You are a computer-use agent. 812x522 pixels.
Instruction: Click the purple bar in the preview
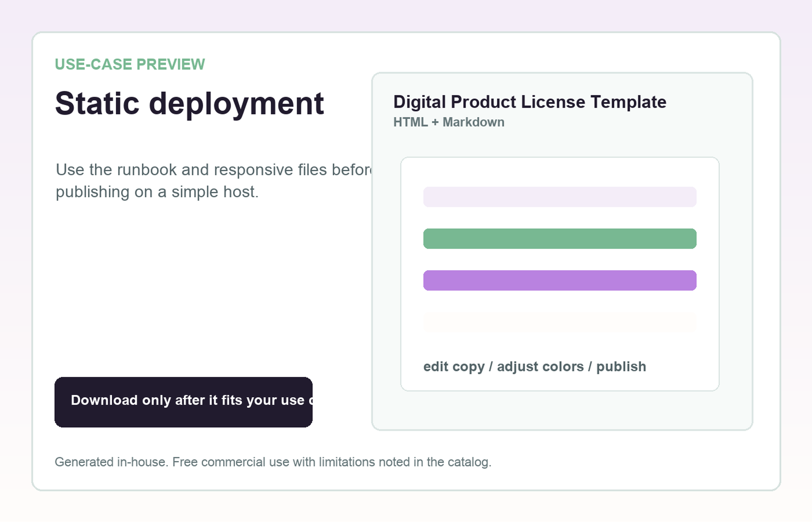[560, 280]
